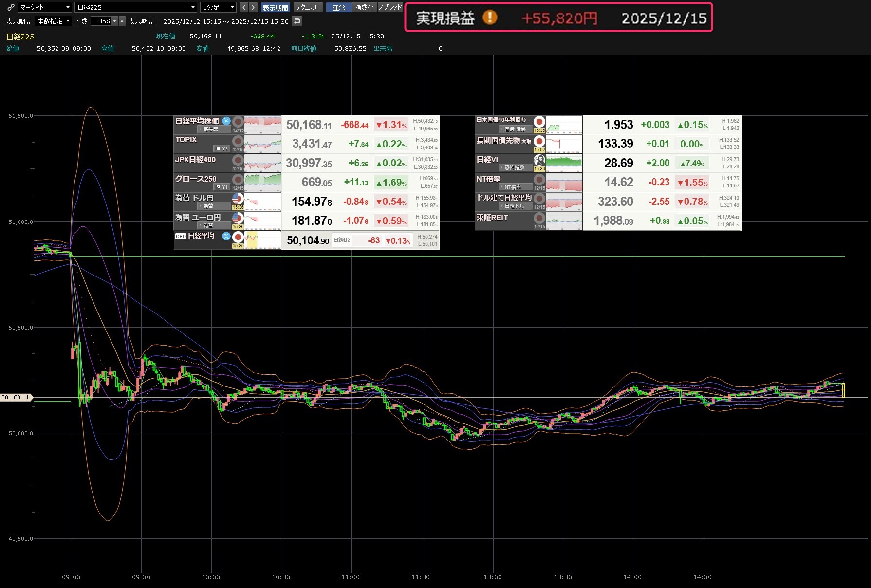
Task: Click the warning icon next to 実現損益
Action: click(x=490, y=18)
